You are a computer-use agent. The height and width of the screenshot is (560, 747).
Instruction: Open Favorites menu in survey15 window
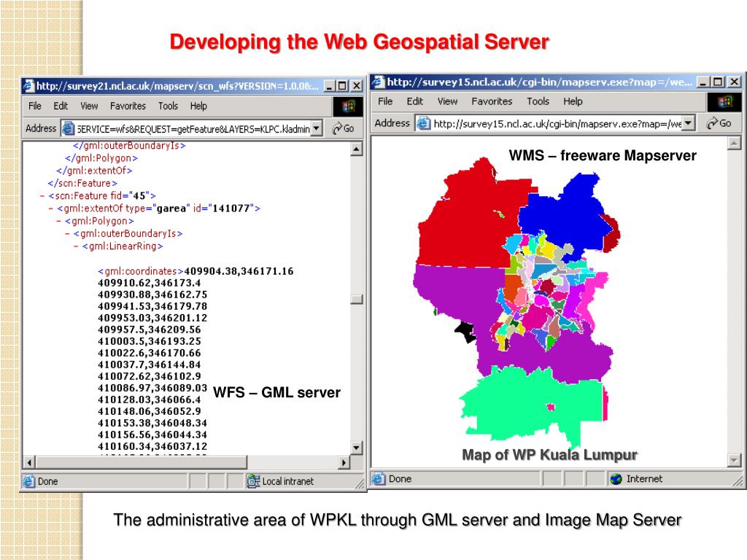pyautogui.click(x=492, y=101)
